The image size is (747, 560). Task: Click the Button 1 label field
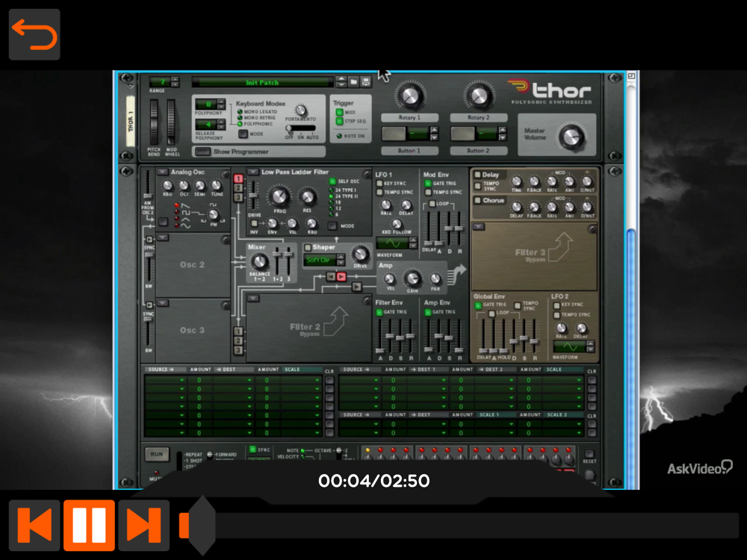[409, 151]
